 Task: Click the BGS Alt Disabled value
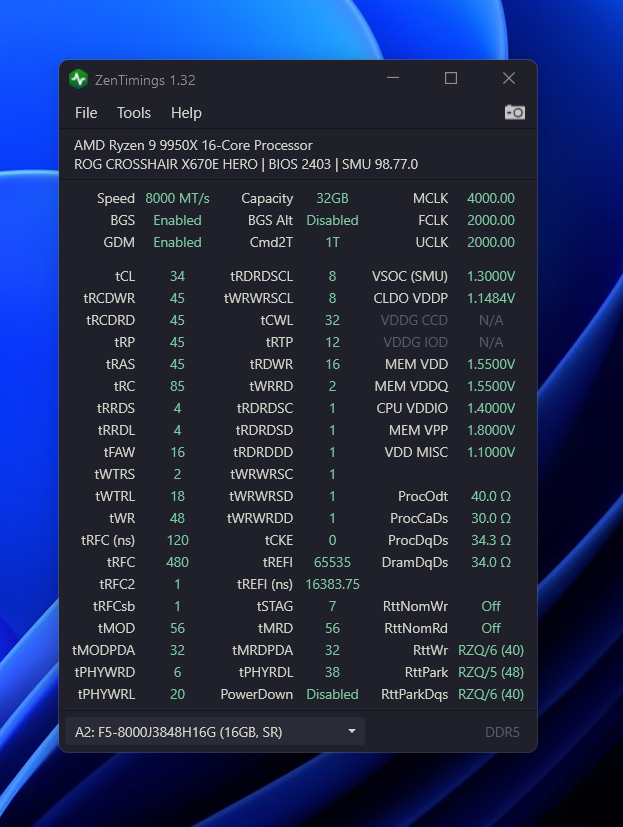[x=332, y=220]
